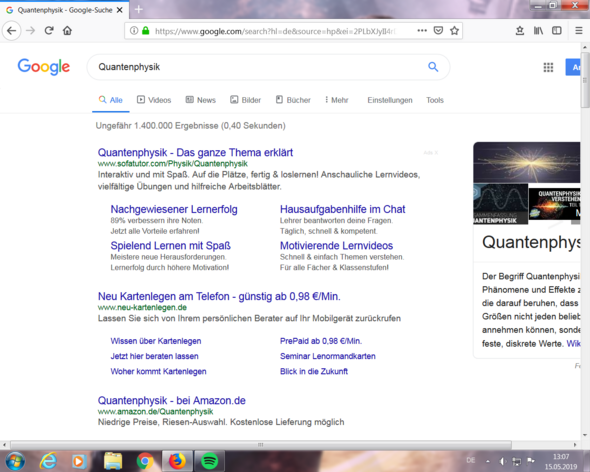Bookmark this page with the star icon
The image size is (590, 472).
[455, 30]
